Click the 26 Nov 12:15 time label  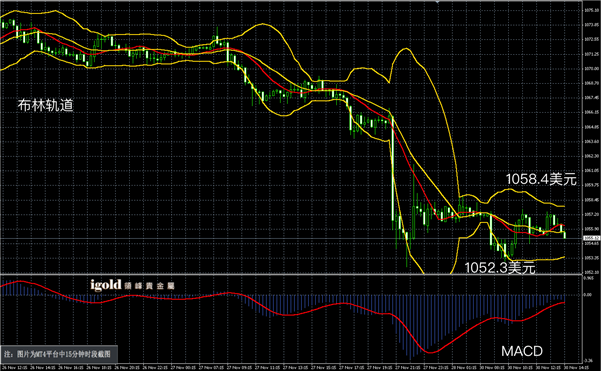pyautogui.click(x=15, y=367)
